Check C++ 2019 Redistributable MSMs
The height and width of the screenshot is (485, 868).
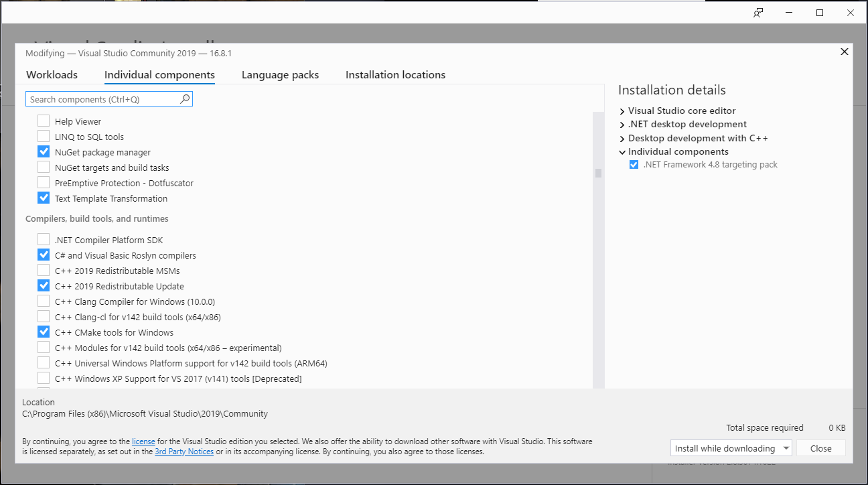click(x=44, y=271)
